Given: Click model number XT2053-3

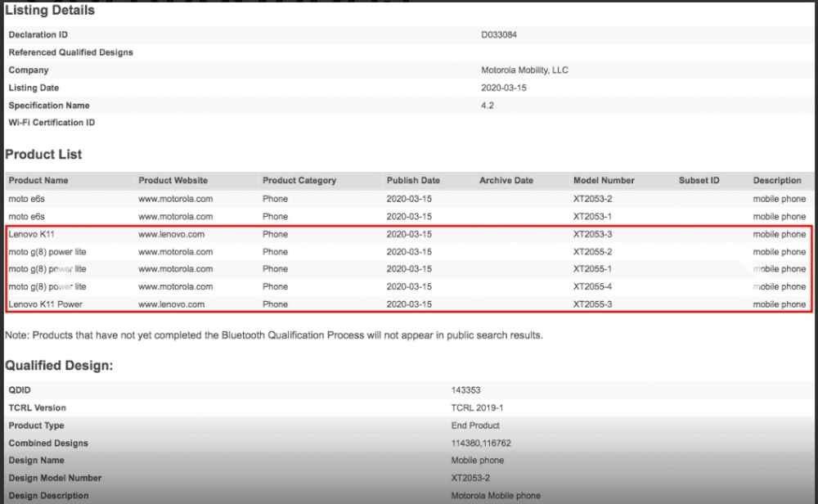Looking at the screenshot, I should (x=592, y=234).
